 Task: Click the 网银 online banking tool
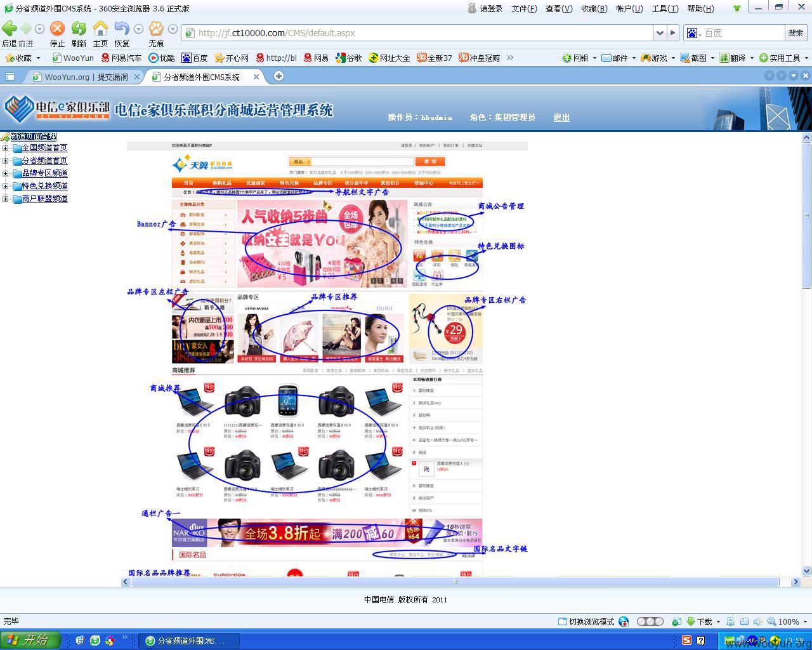point(575,58)
